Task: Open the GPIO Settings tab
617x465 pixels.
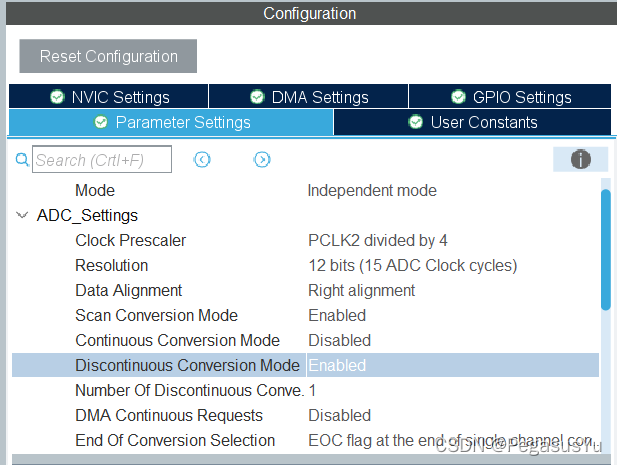Action: (510, 96)
